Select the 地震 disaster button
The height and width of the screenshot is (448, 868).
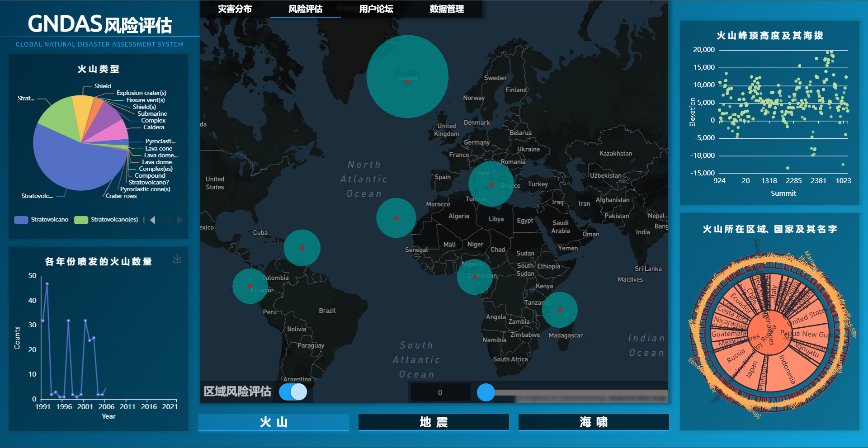tap(434, 422)
